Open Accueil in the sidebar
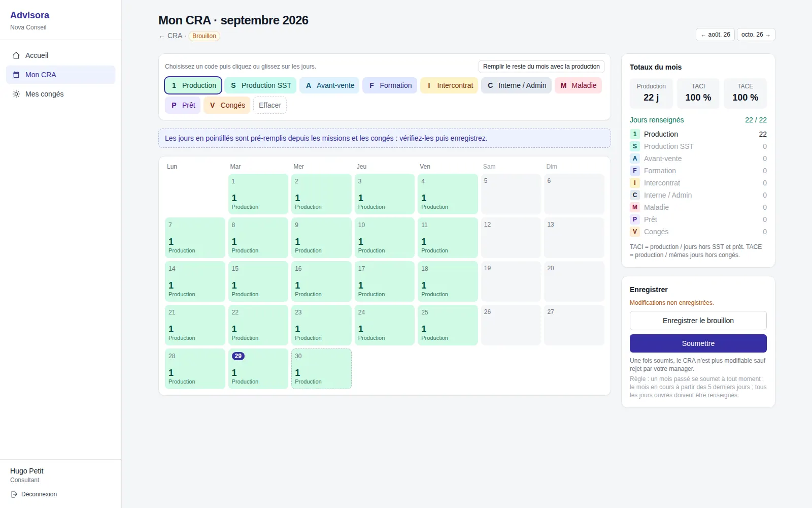The image size is (812, 508). point(61,55)
